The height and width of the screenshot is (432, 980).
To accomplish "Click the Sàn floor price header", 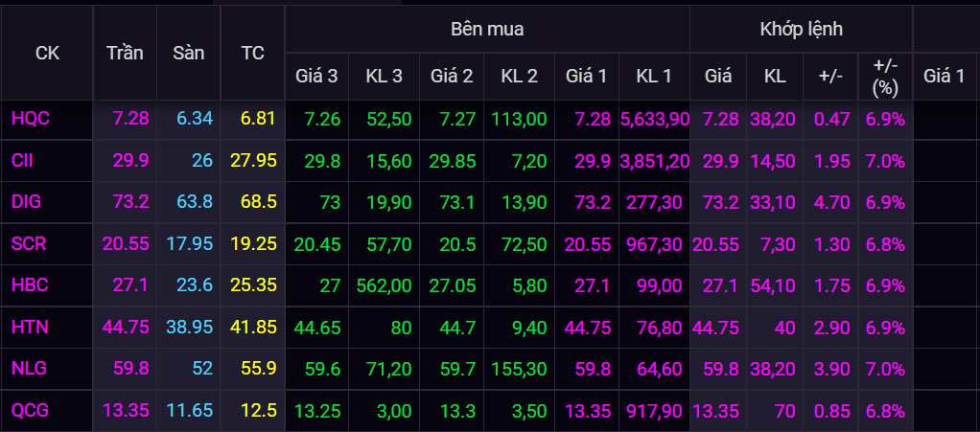I will click(189, 54).
